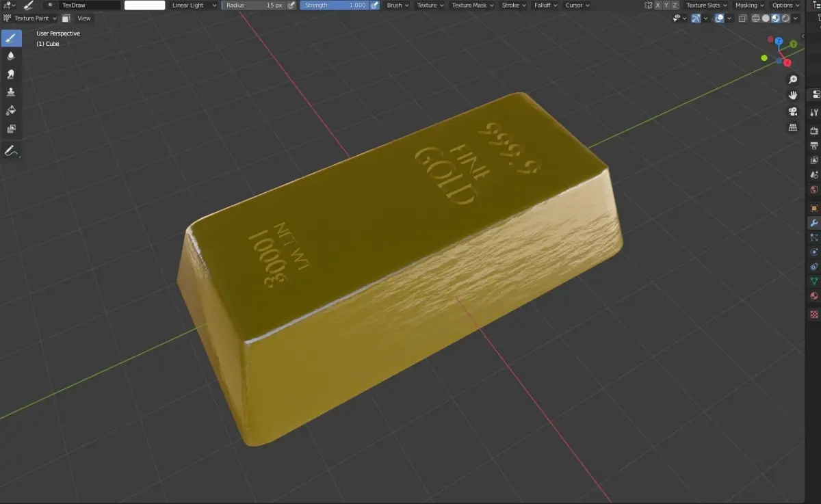Click the symmetry mirror icon
Image resolution: width=821 pixels, height=504 pixels.
(x=648, y=5)
